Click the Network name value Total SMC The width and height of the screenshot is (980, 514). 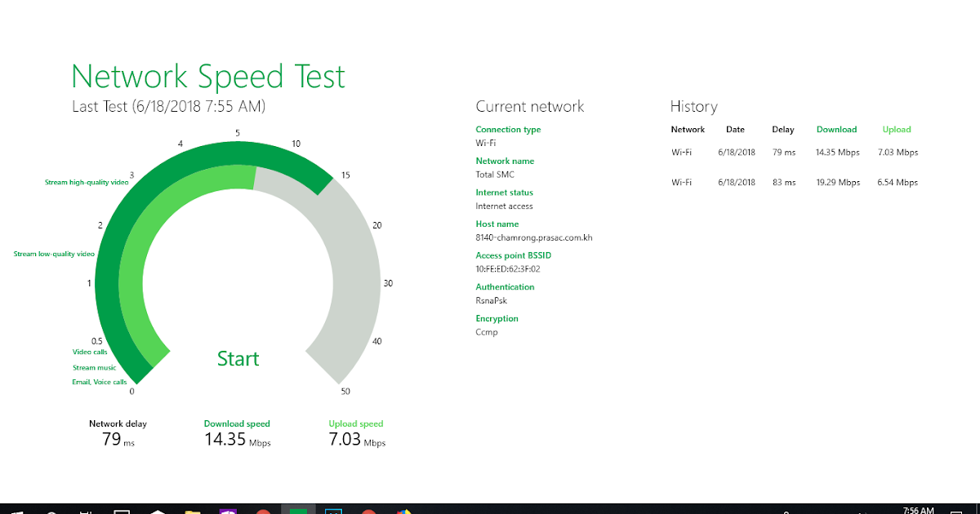496,175
